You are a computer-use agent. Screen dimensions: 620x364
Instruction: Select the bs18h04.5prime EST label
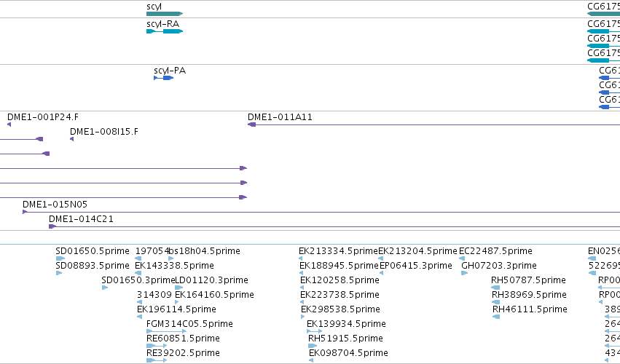pos(205,251)
